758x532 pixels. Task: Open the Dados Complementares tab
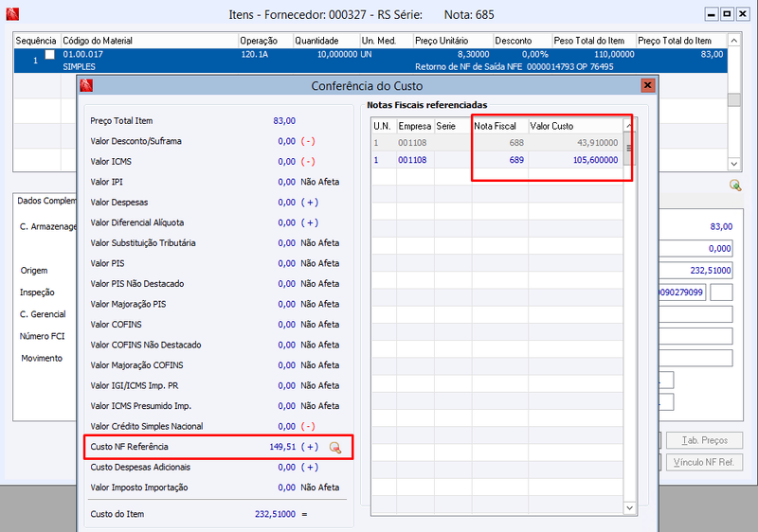pyautogui.click(x=45, y=201)
